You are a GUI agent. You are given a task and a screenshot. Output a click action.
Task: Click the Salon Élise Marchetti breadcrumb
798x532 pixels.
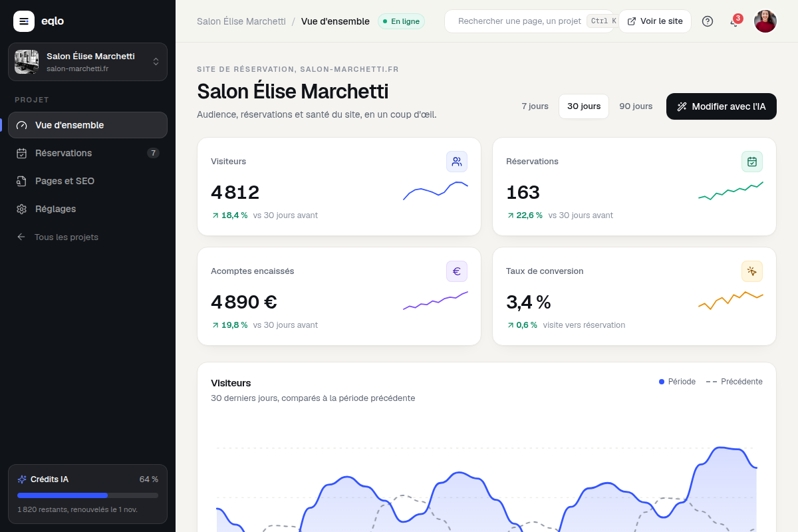pos(241,21)
